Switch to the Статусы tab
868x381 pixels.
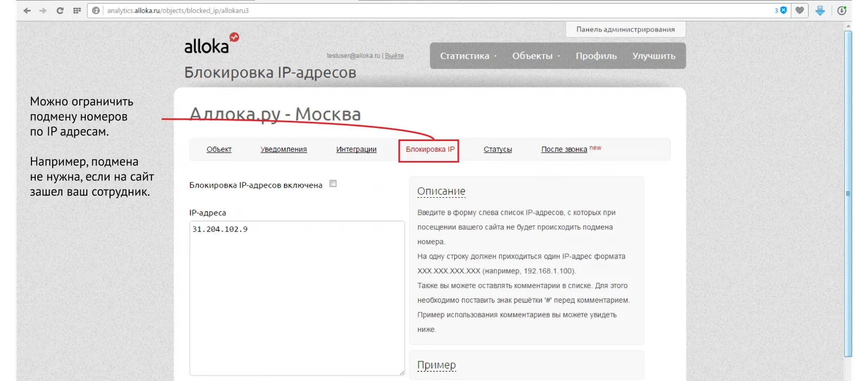(498, 150)
